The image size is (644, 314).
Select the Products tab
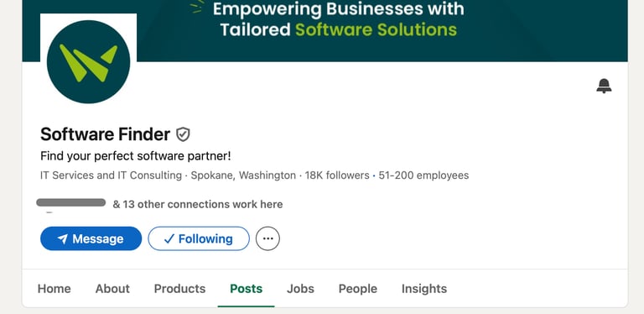[180, 289]
